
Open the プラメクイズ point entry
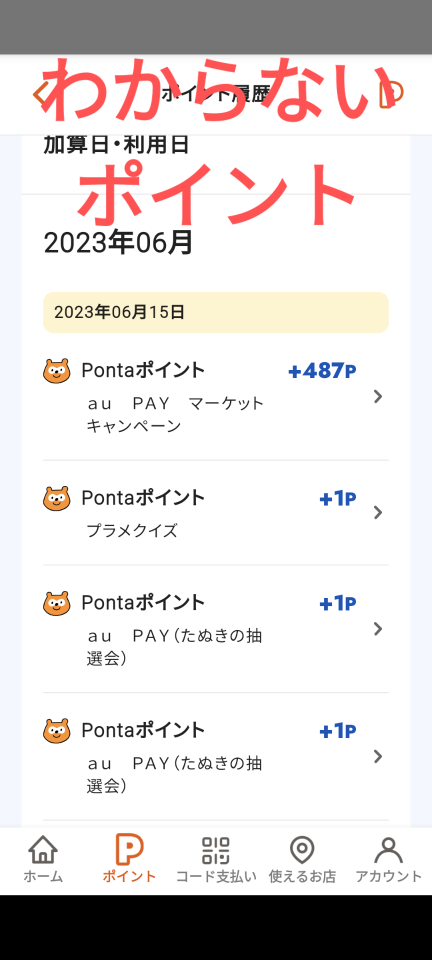click(215, 513)
